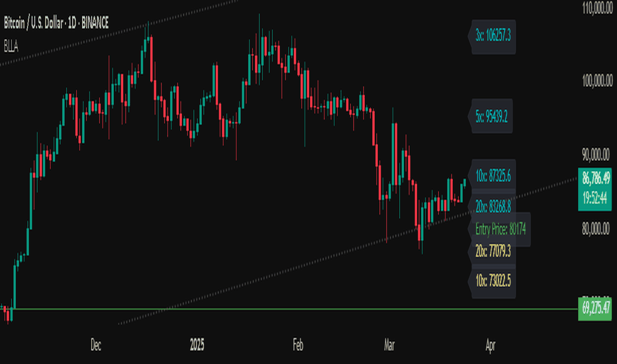Click the Mar label on time axis
Viewport: 617px width, 364px height.
pos(389,345)
